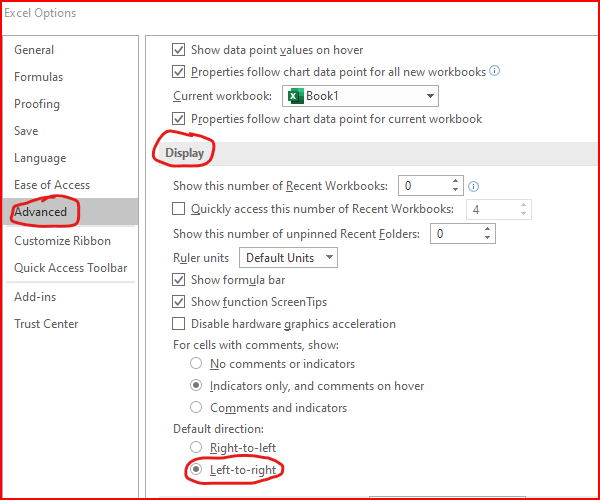This screenshot has height=500, width=600.
Task: Decrease number of unpinned Recent Folders
Action: [x=487, y=238]
